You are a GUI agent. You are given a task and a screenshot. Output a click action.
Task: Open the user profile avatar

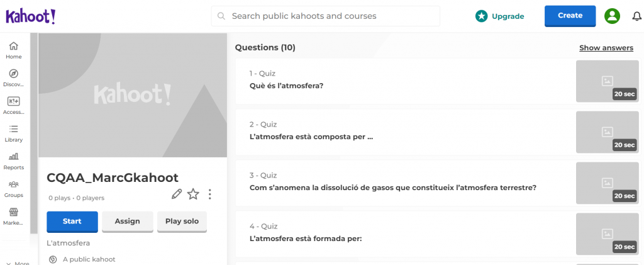pos(612,16)
